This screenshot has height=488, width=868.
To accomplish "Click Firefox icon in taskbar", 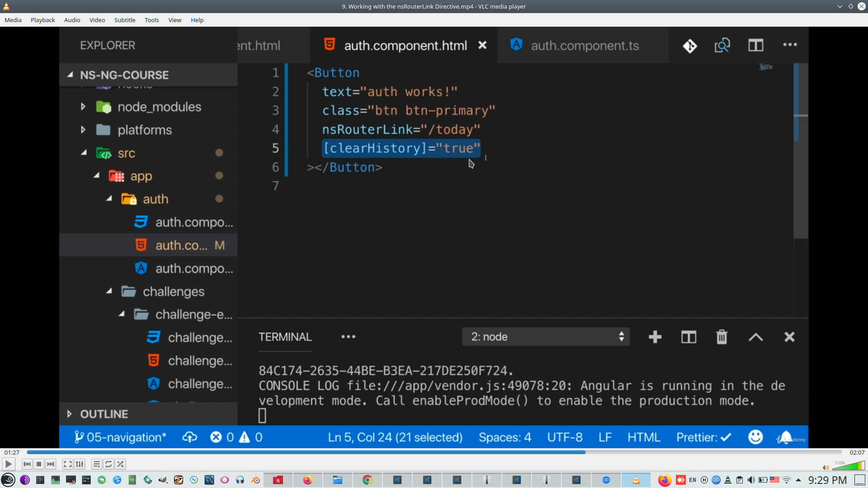I will click(x=307, y=480).
